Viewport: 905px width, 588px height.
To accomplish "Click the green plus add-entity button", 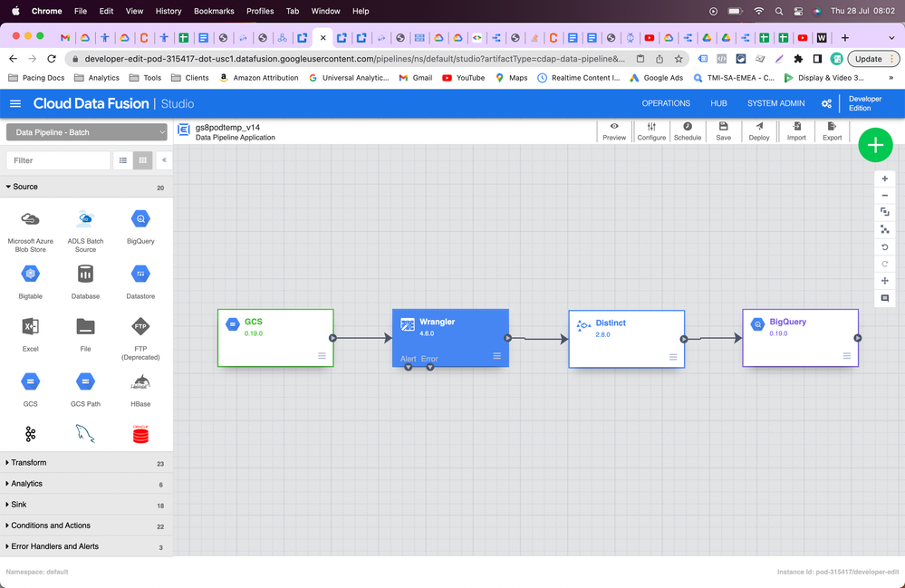I will (x=875, y=145).
